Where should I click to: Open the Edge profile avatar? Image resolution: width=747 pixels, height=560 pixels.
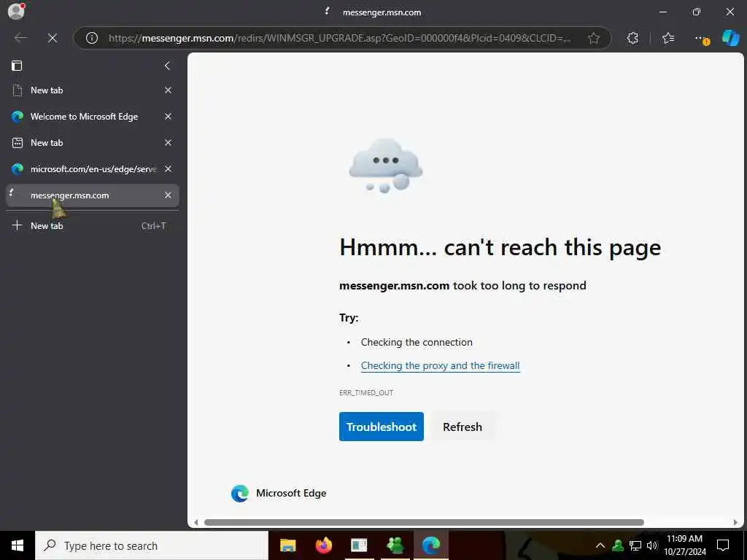(x=16, y=11)
